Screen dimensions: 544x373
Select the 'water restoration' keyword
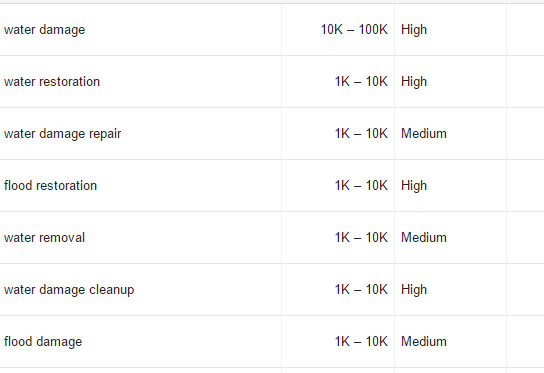[x=52, y=82]
